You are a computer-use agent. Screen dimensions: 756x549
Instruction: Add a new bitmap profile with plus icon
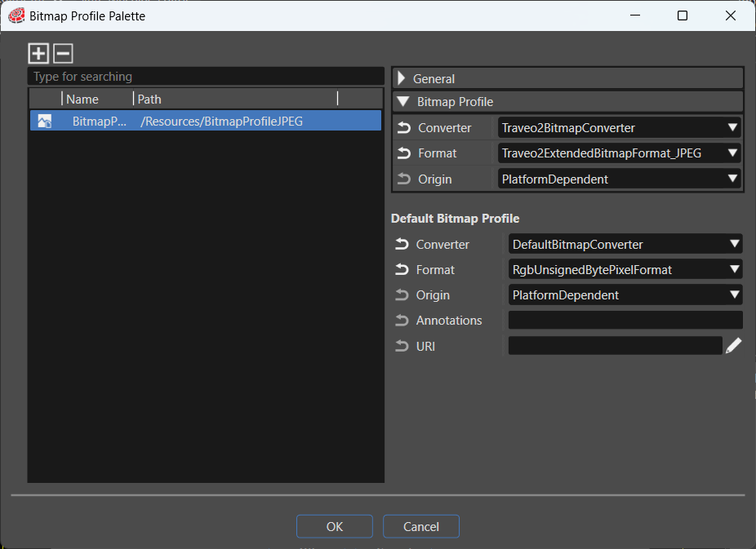[38, 54]
